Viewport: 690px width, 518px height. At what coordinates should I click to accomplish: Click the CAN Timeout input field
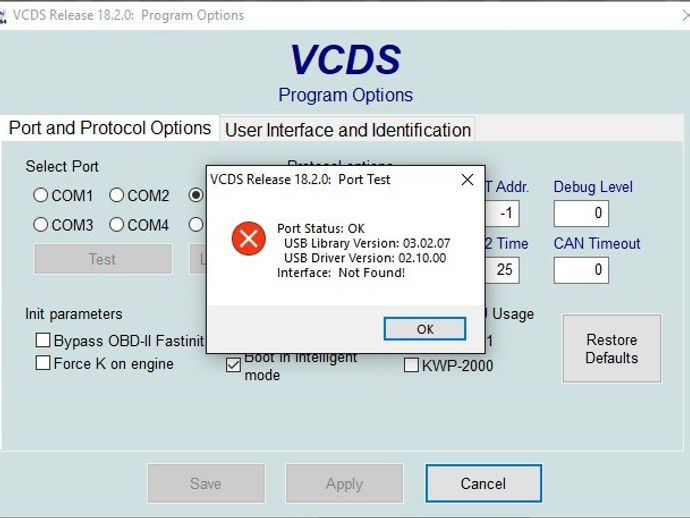[x=581, y=270]
